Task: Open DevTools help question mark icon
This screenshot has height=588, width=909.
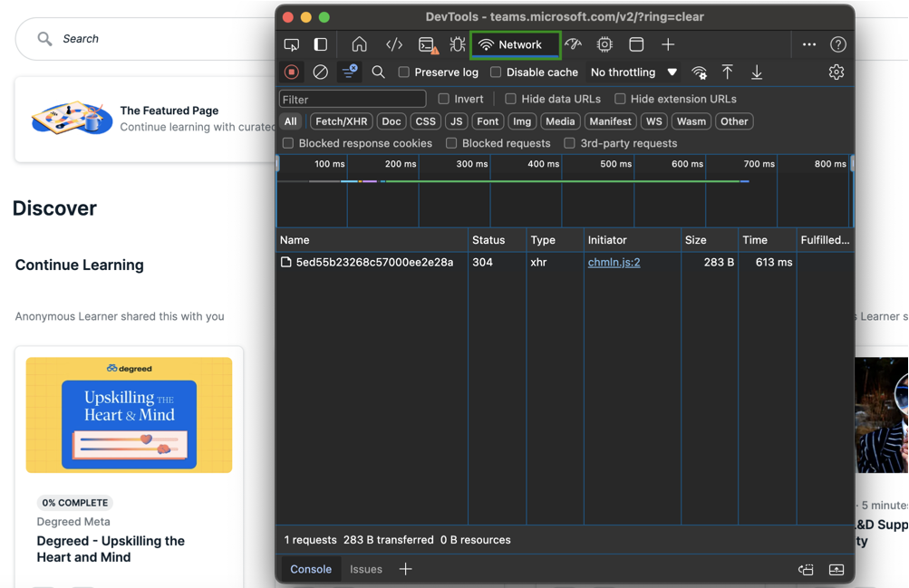Action: point(838,44)
